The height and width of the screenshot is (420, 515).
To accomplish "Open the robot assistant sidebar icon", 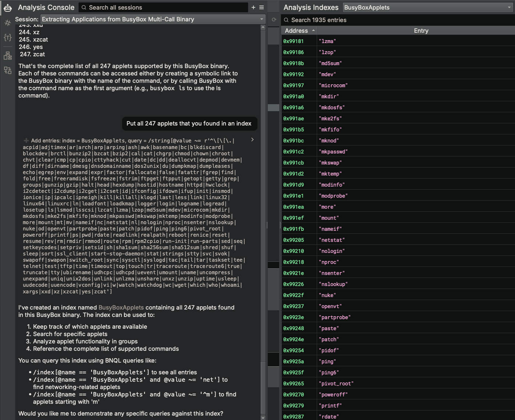I will [8, 8].
